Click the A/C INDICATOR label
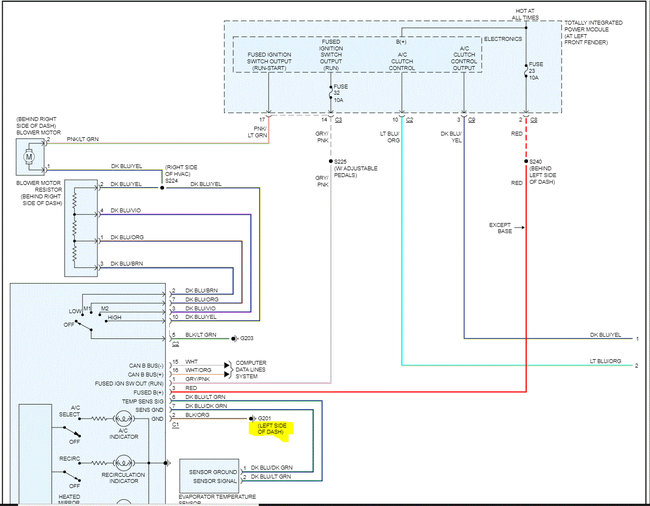The height and width of the screenshot is (506, 650). [x=124, y=434]
